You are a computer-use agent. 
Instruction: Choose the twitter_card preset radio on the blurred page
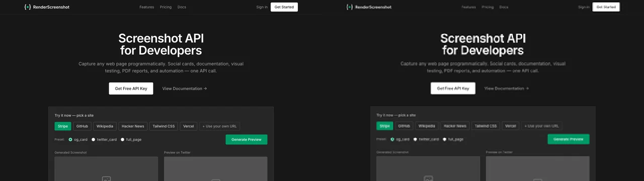pos(415,139)
